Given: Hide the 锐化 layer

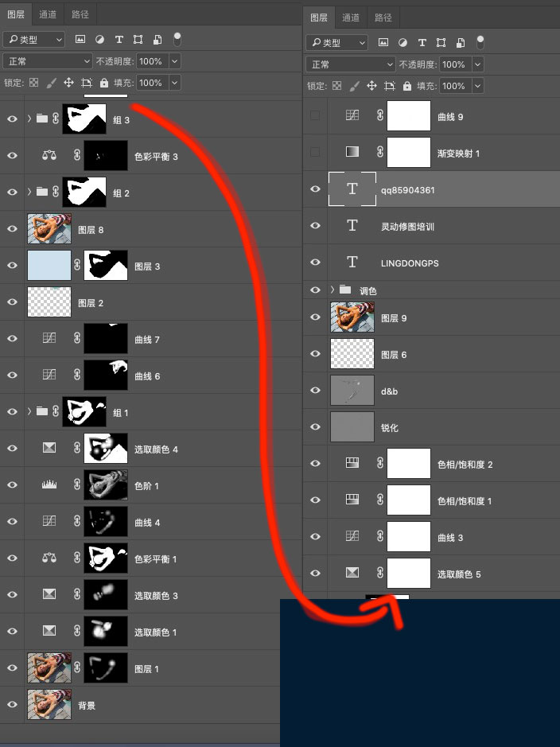Looking at the screenshot, I should tap(315, 427).
